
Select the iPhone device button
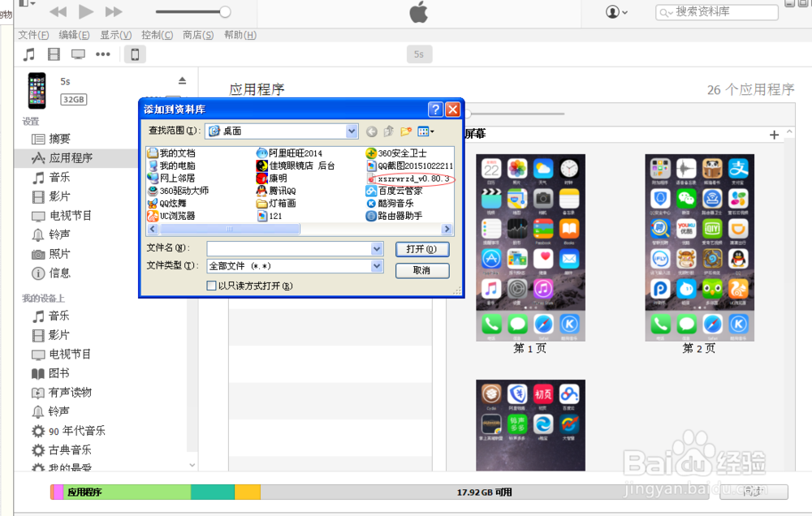(x=135, y=54)
